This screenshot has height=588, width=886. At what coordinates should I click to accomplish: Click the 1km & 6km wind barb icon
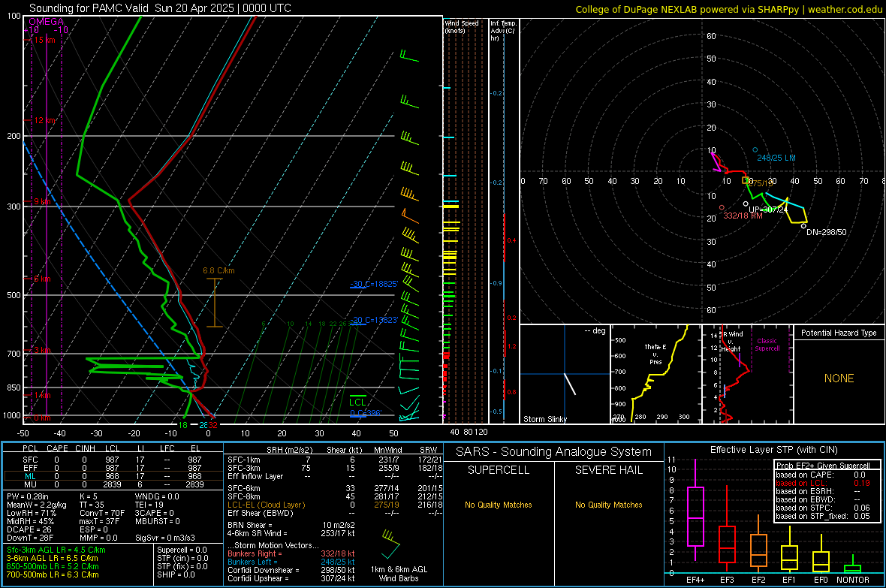coord(390,544)
